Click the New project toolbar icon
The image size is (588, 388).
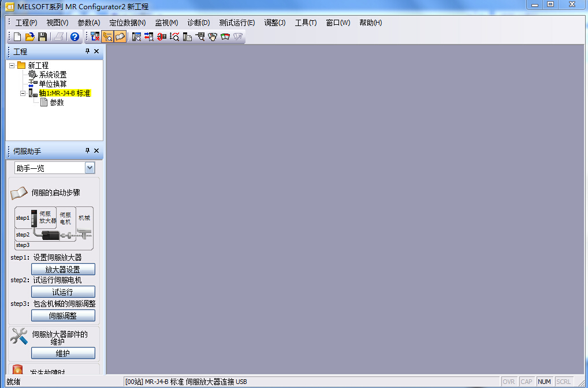pos(17,37)
